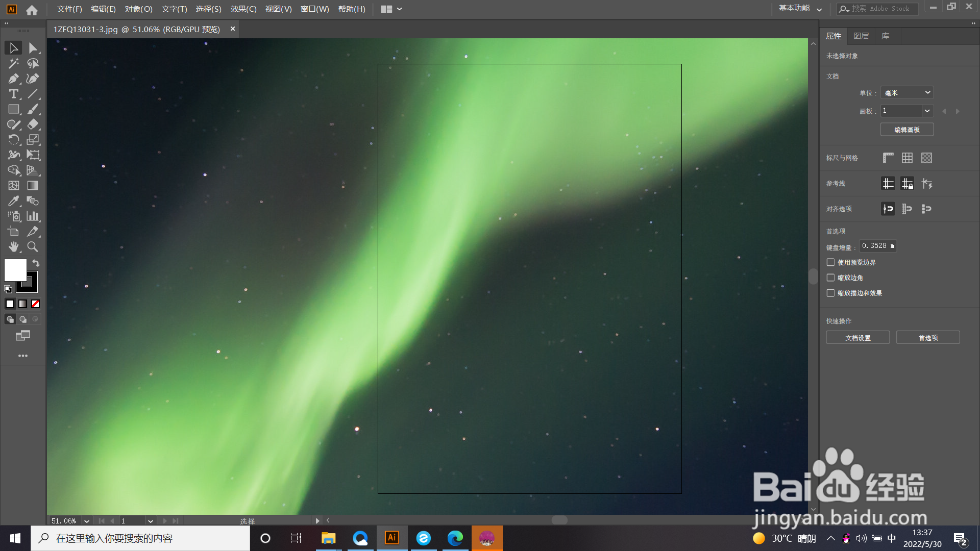Switch to the 图层 tab
The image size is (980, 551).
click(861, 36)
